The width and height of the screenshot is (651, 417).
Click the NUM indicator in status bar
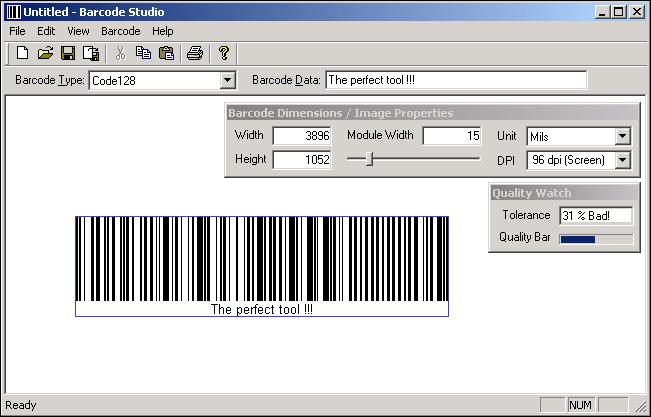(580, 405)
